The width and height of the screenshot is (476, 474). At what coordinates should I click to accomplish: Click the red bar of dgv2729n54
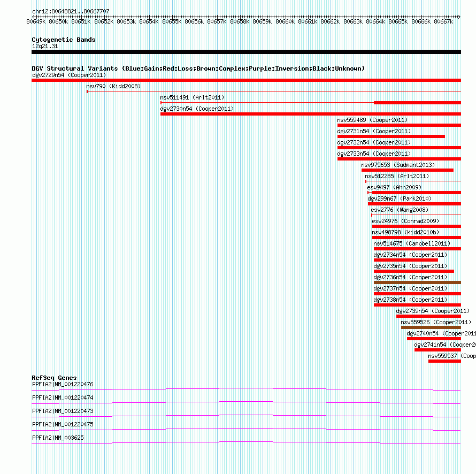(246, 80)
